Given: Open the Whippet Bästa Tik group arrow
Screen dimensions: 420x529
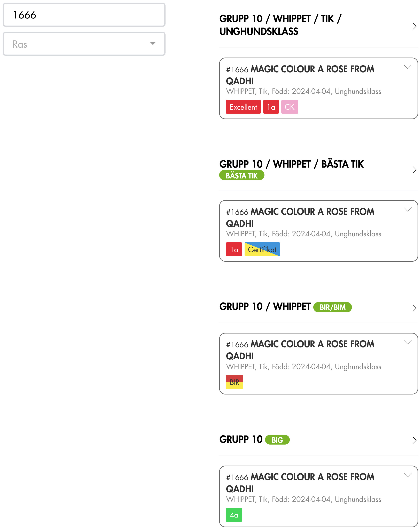Looking at the screenshot, I should pos(414,170).
